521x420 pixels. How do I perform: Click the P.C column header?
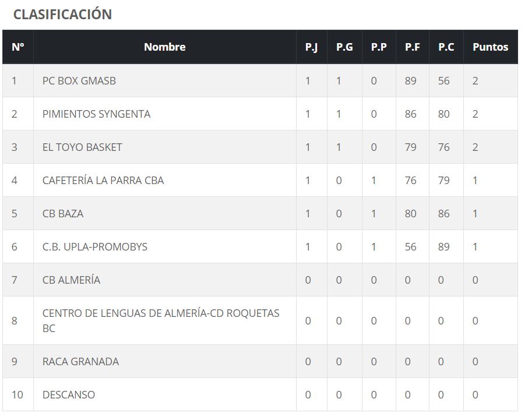446,47
